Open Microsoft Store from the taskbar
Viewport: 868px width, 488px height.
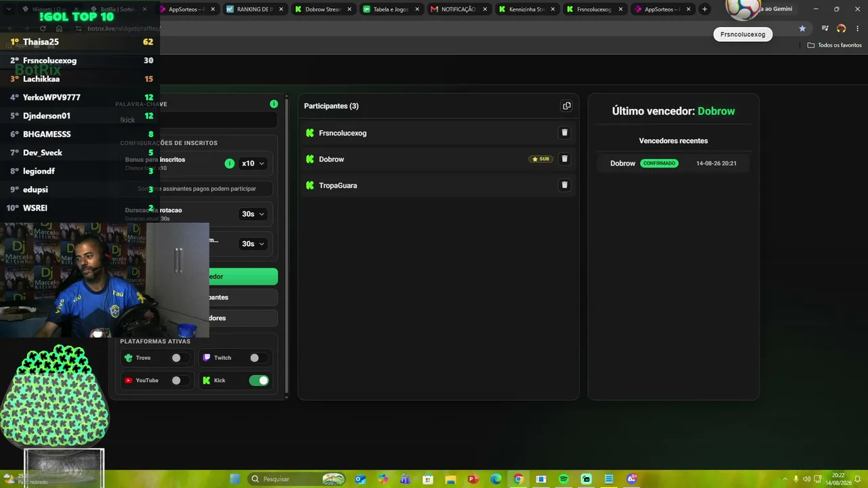click(428, 479)
